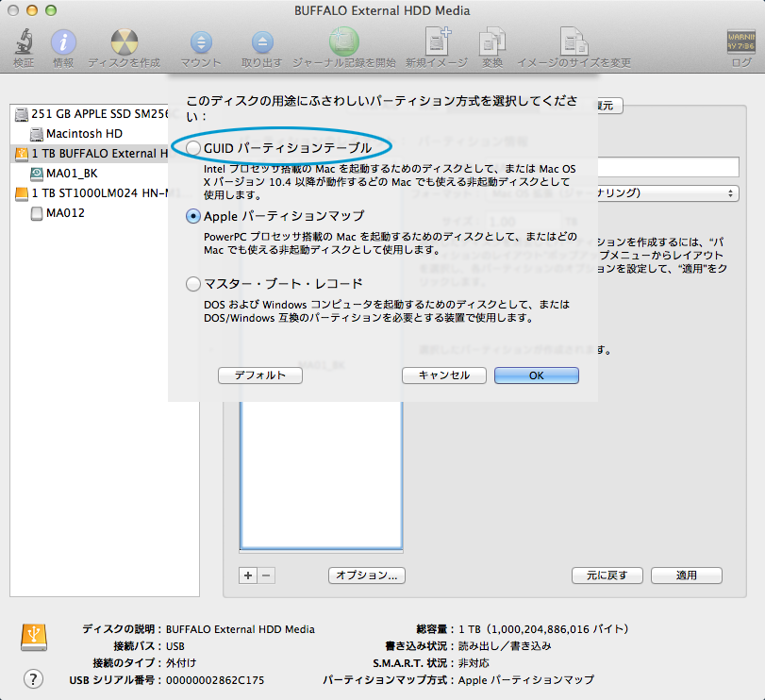Click the 情報 (Info) toolbar icon
This screenshot has height=700, width=765.
click(x=63, y=42)
